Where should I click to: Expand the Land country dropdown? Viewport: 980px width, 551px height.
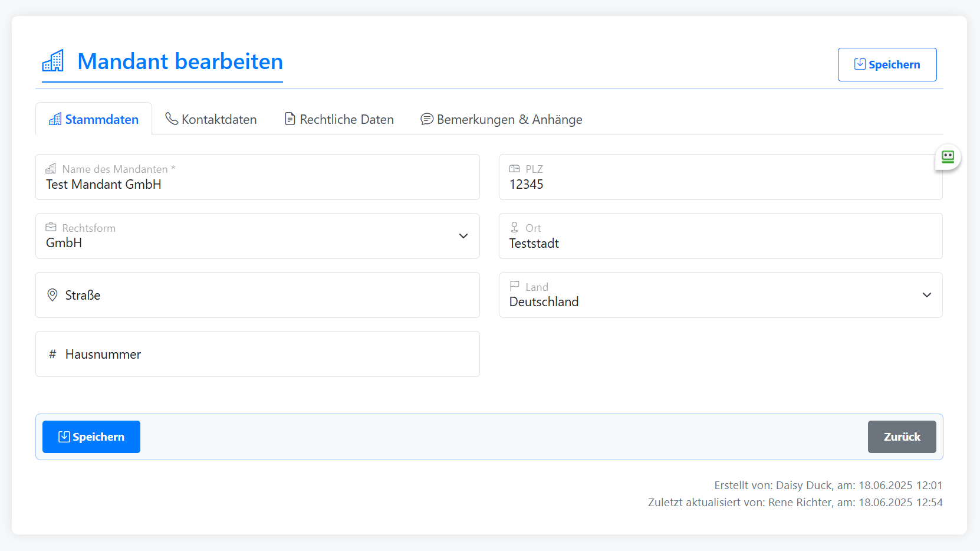tap(927, 294)
